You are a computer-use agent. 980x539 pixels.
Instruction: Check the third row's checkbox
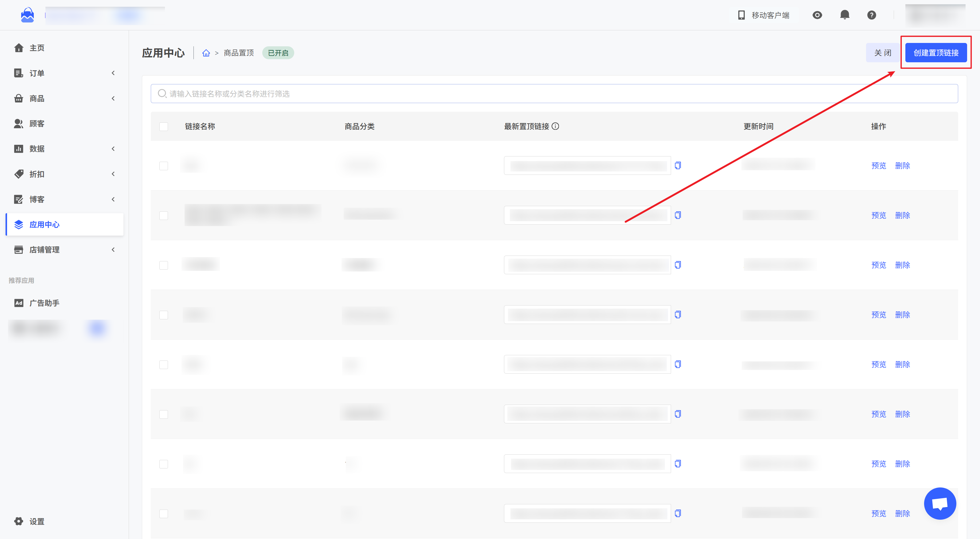164,265
